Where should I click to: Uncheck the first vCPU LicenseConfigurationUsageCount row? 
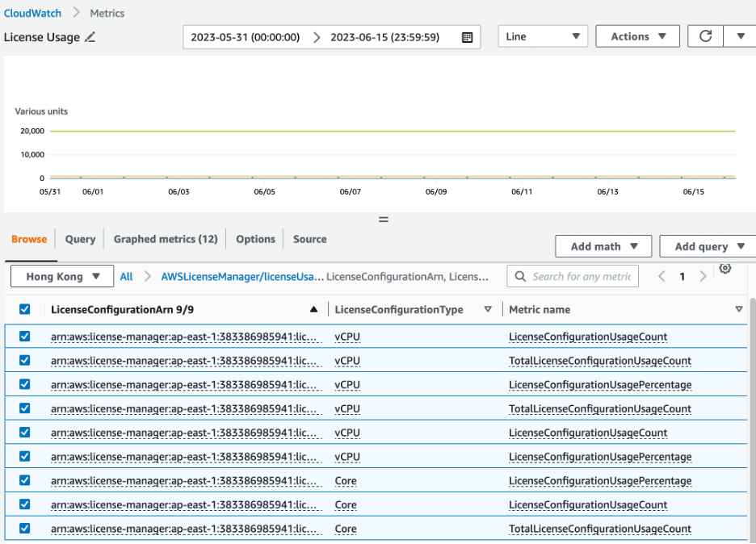(x=24, y=337)
